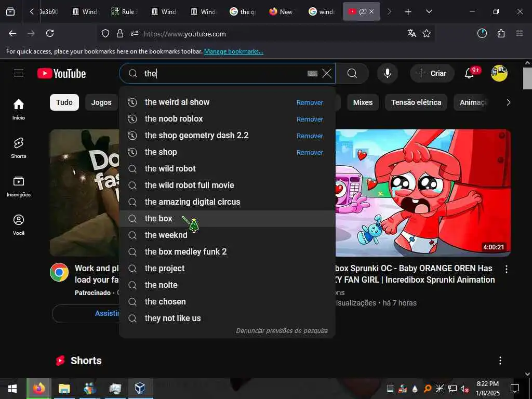The height and width of the screenshot is (399, 532).
Task: Choose suggestion the noob roblox
Action: coord(227,119)
